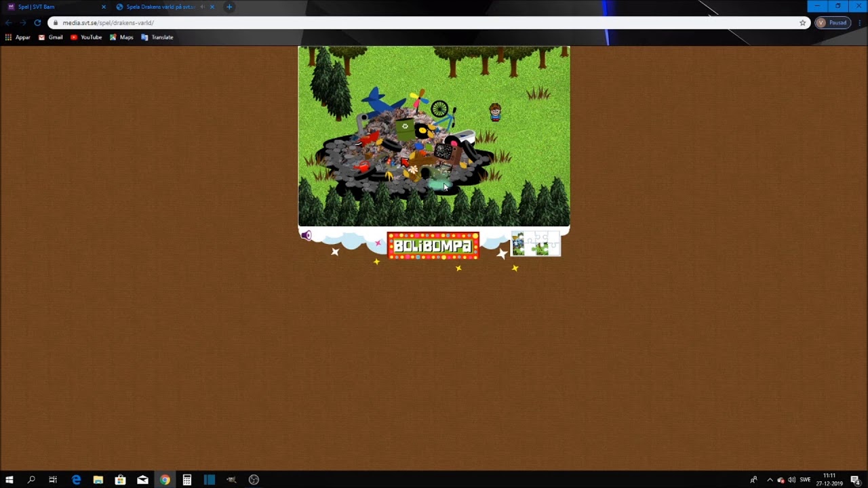
Task: Open a new browser tab
Action: (229, 7)
